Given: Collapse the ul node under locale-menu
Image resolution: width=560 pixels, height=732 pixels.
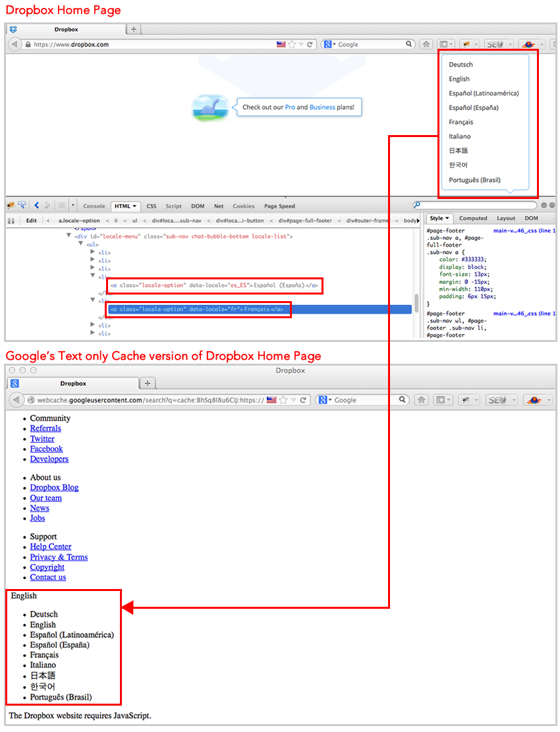Looking at the screenshot, I should tap(81, 244).
